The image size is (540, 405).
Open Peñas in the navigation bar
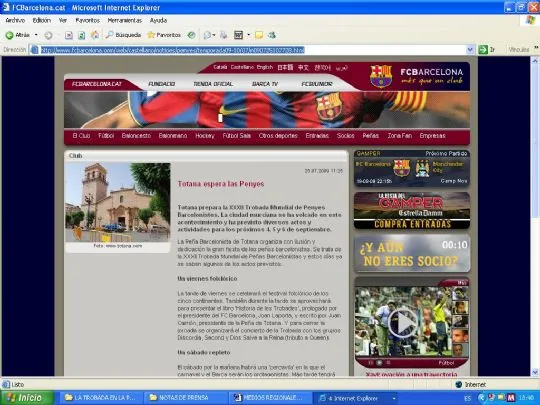click(371, 136)
